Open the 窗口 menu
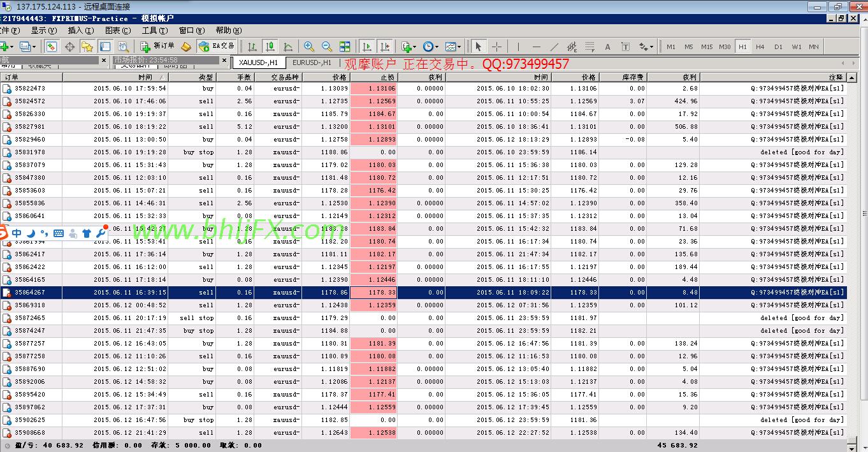868x452 pixels. [191, 30]
